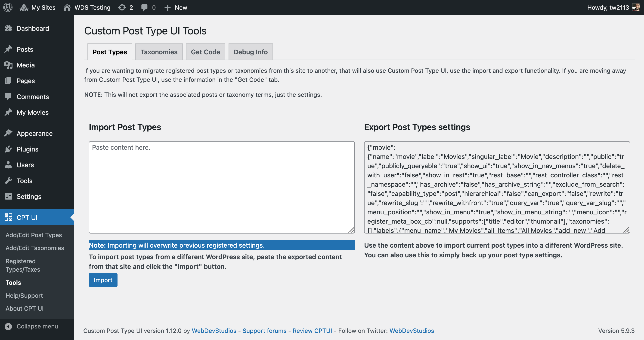This screenshot has width=644, height=340.
Task: Collapse the WordPress admin sidebar menu
Action: click(37, 325)
